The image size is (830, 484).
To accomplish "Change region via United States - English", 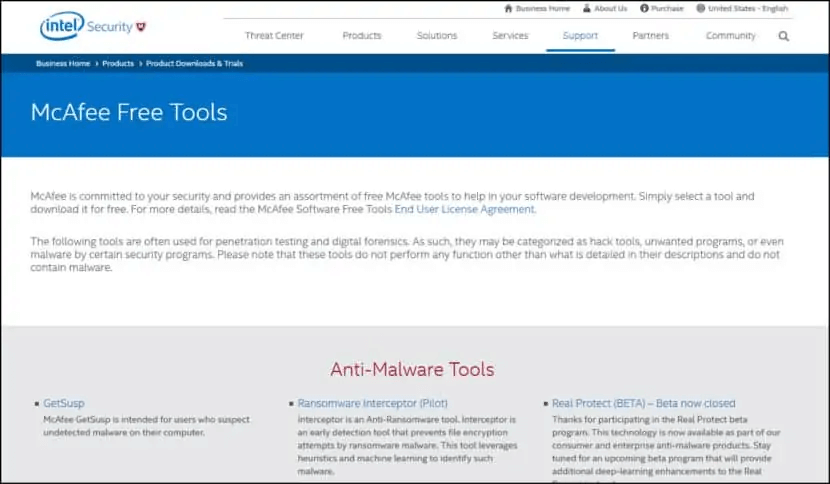I will point(748,8).
